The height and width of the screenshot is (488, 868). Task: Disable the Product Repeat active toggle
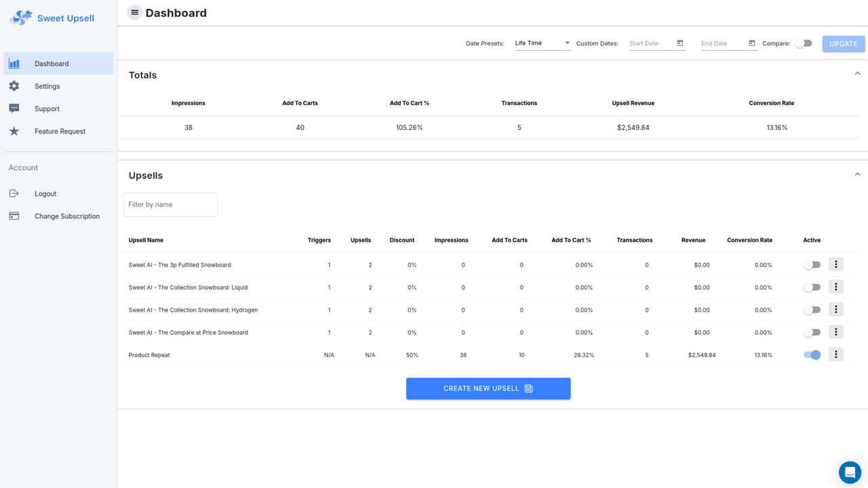tap(812, 354)
